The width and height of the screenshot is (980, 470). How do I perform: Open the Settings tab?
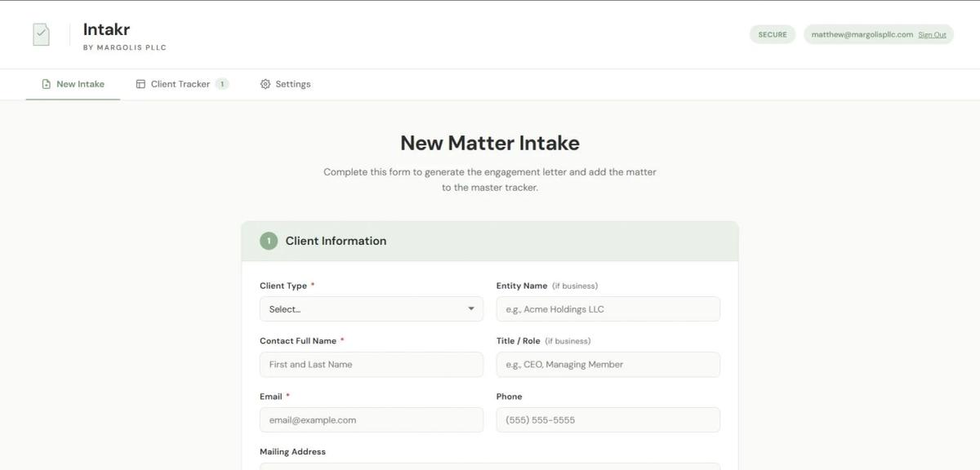[x=292, y=84]
